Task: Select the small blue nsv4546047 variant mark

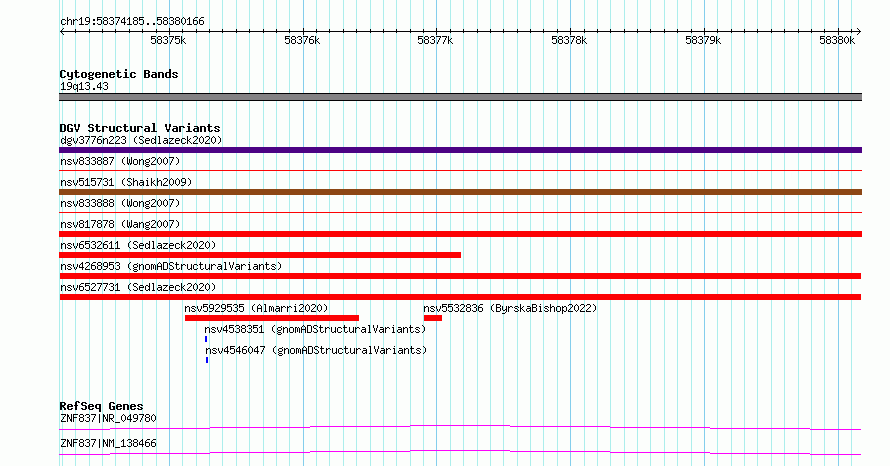Action: coord(207,360)
